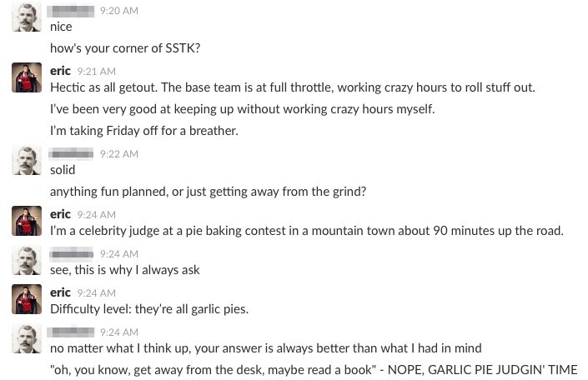588x380 pixels.
Task: Click the blurred username at 9:22 AM
Action: [71, 154]
